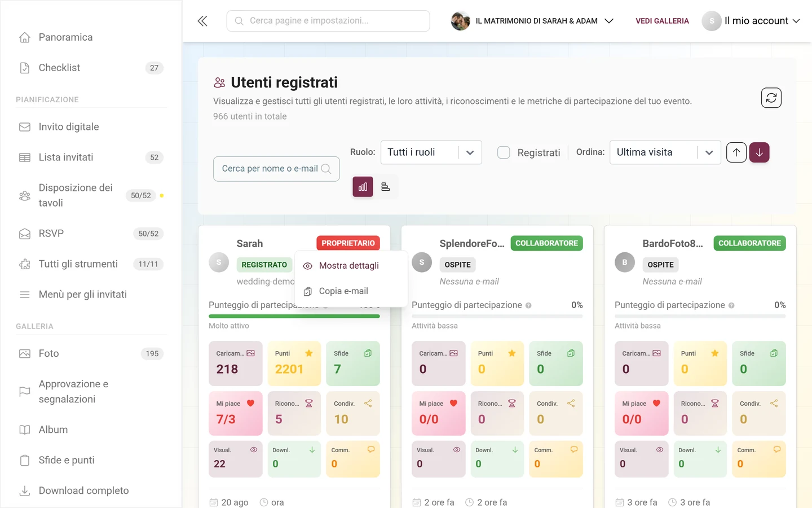Select Mostra dettagli from context menu

(x=351, y=266)
